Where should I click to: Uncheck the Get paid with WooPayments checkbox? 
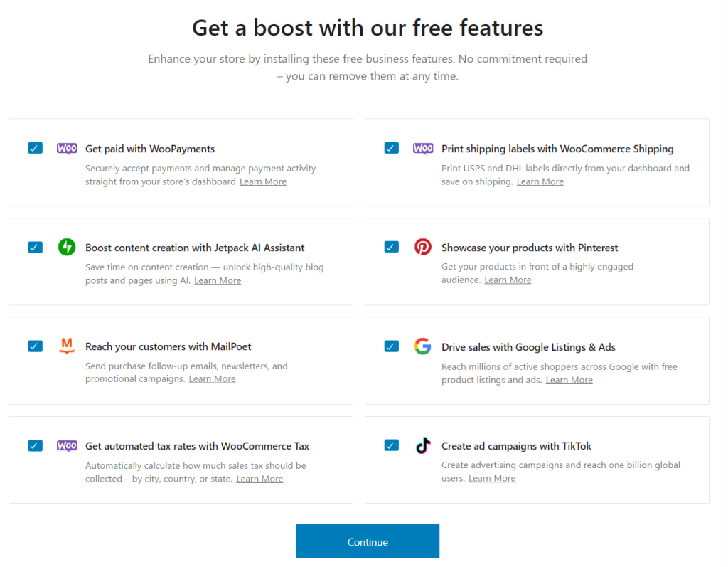(x=35, y=147)
